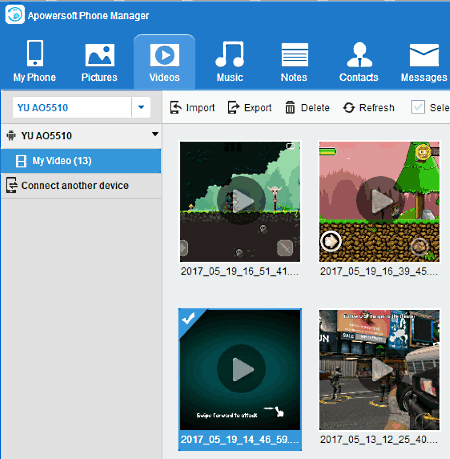
Task: Click the Export toolbar button
Action: tap(250, 108)
